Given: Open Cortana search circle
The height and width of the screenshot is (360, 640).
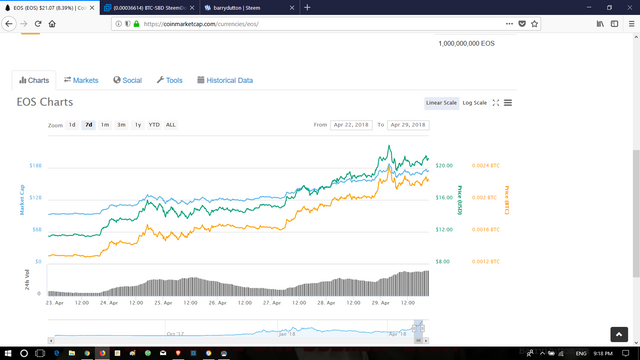Looking at the screenshot, I should [x=24, y=353].
